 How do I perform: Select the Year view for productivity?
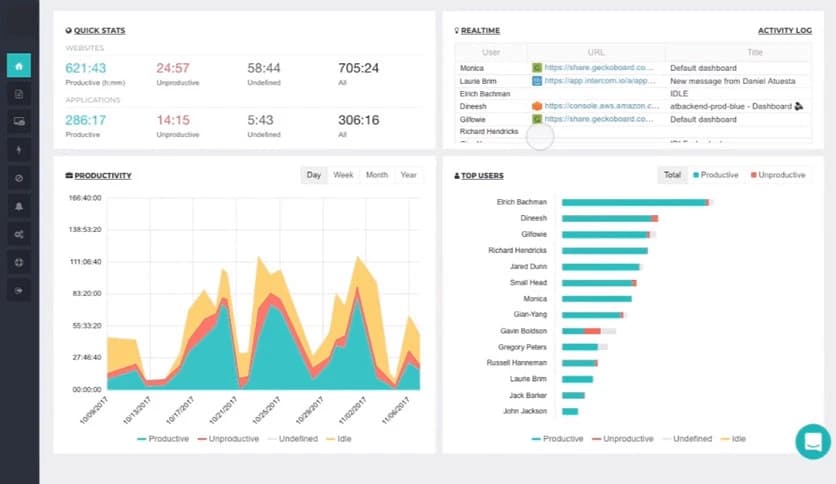click(408, 175)
